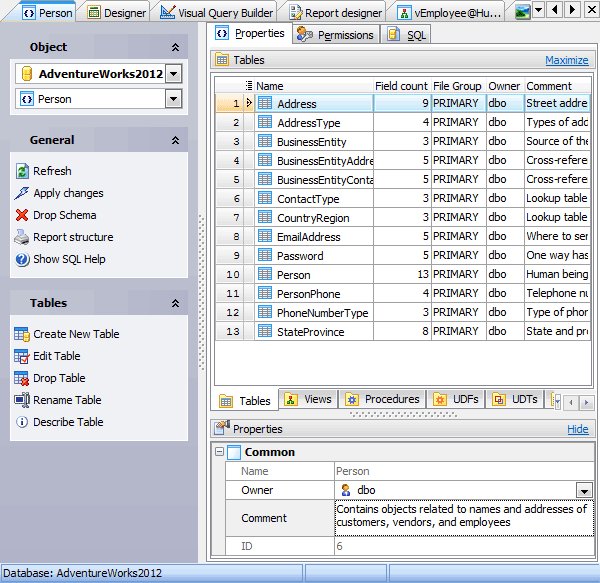Click Refresh in General panel

[x=52, y=171]
